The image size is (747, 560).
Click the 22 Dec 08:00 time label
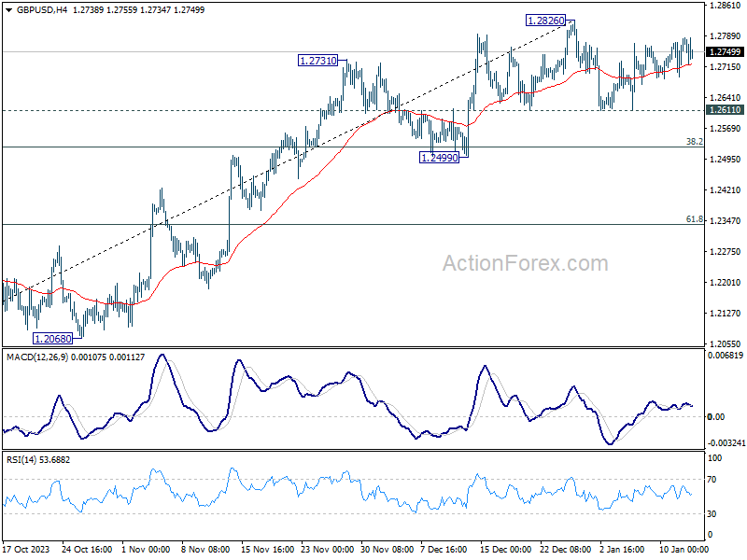(x=566, y=550)
